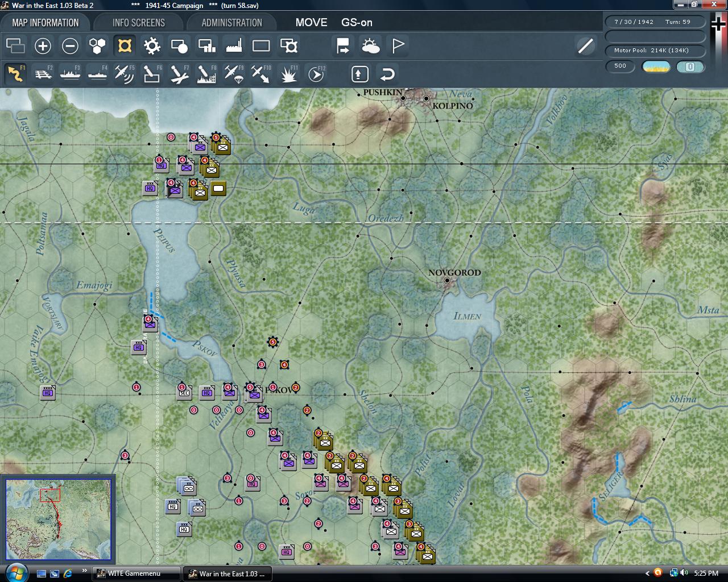Open the Administration tab

click(x=231, y=23)
